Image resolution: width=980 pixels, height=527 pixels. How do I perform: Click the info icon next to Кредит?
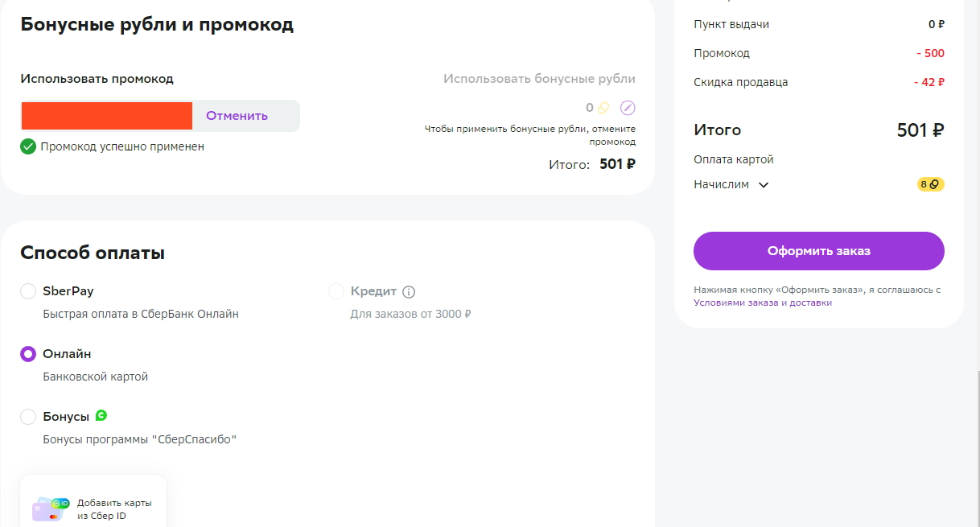coord(409,291)
